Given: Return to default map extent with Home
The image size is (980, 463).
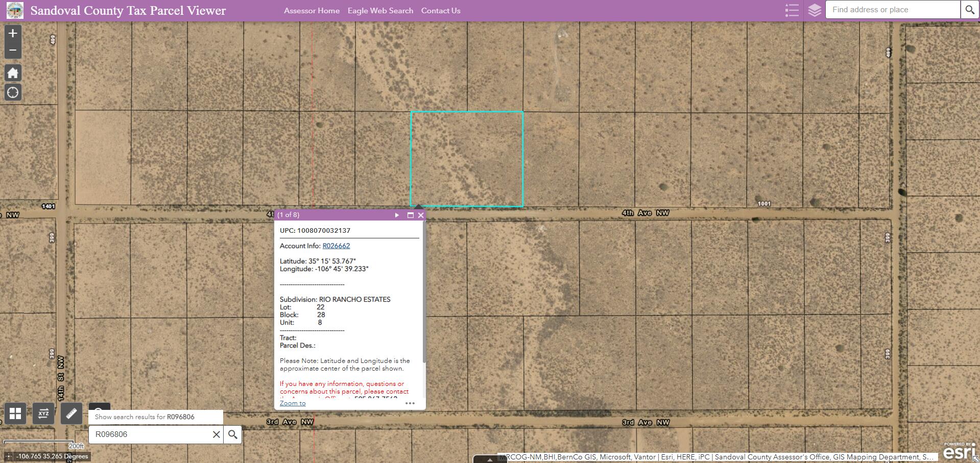Looking at the screenshot, I should coord(13,73).
